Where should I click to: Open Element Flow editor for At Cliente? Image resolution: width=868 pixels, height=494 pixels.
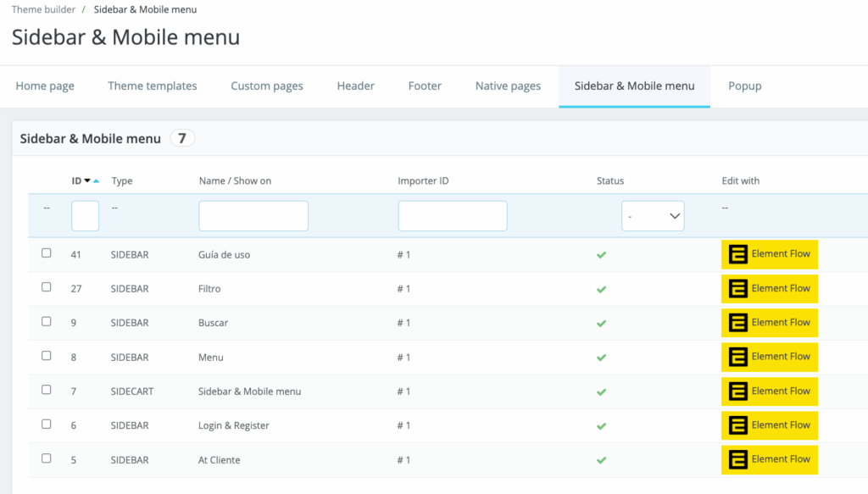[770, 460]
